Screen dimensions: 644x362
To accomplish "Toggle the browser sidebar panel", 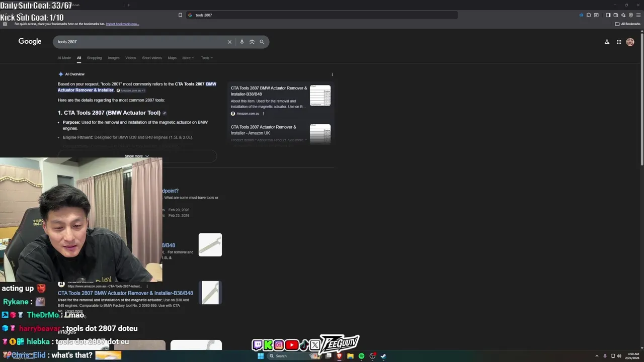I will (608, 15).
